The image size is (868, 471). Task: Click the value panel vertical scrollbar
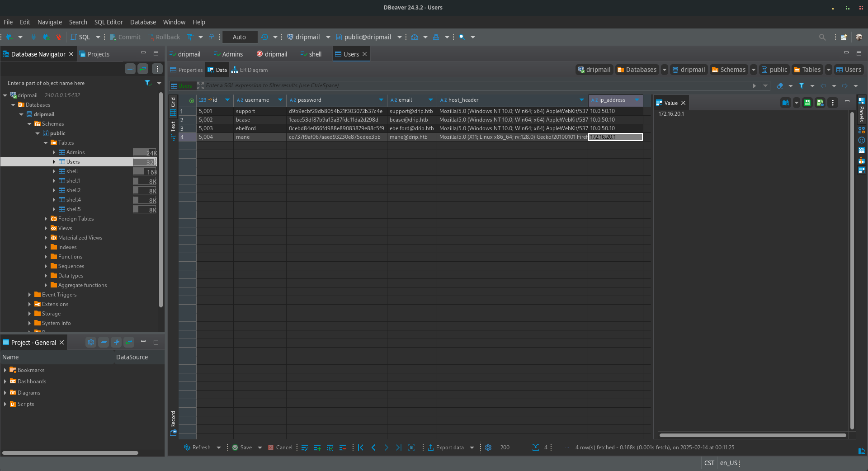pyautogui.click(x=852, y=271)
